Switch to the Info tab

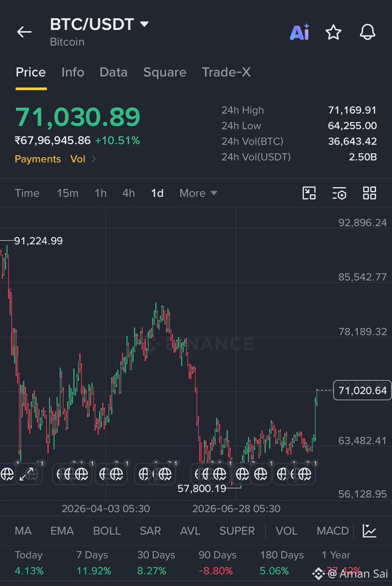[x=73, y=72]
